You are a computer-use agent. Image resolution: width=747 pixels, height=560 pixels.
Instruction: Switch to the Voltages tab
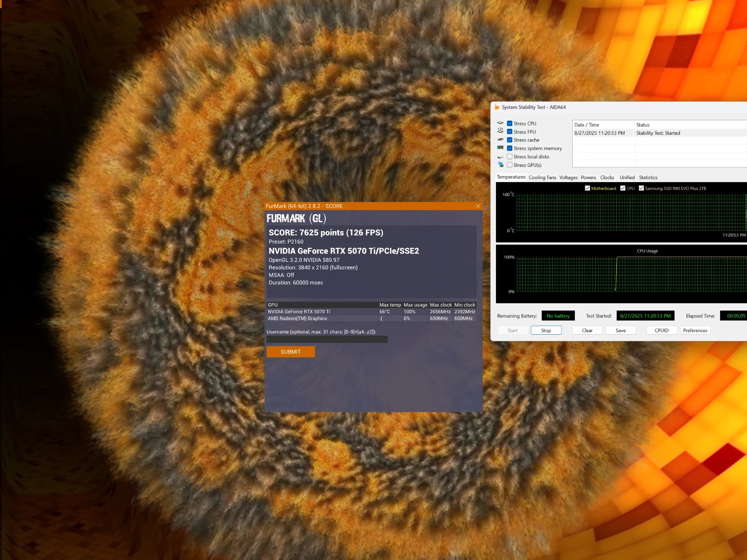568,178
